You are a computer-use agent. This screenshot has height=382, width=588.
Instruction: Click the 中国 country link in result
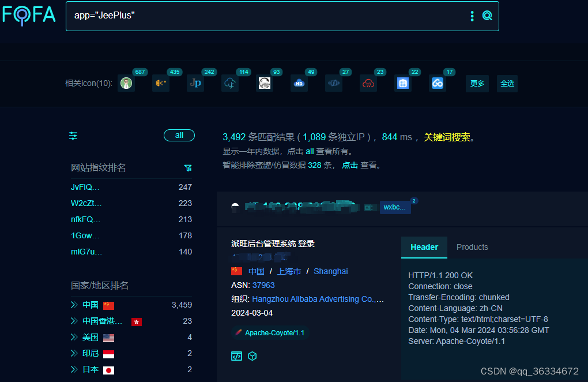coord(257,271)
